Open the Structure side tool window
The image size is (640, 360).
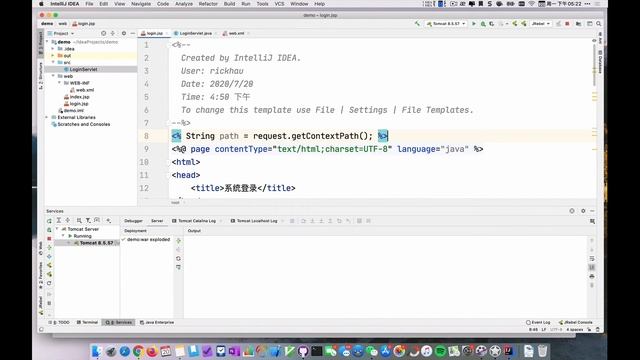(40, 76)
